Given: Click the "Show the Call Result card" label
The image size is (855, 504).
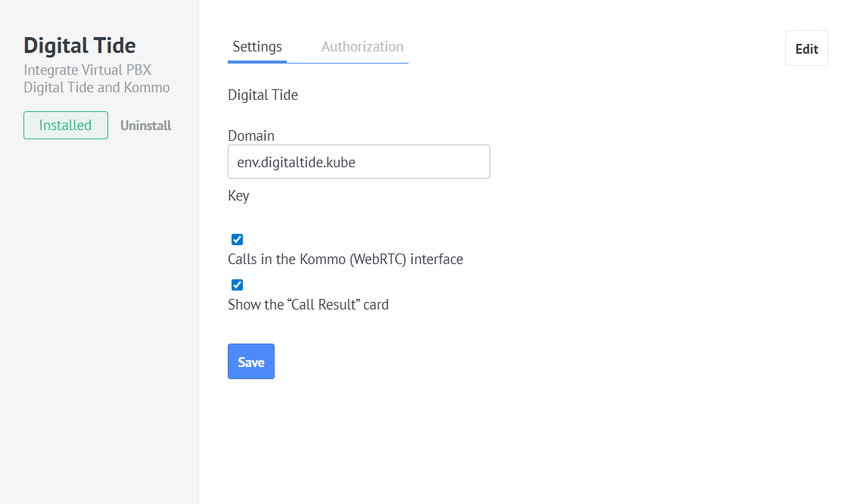Looking at the screenshot, I should pos(308,305).
